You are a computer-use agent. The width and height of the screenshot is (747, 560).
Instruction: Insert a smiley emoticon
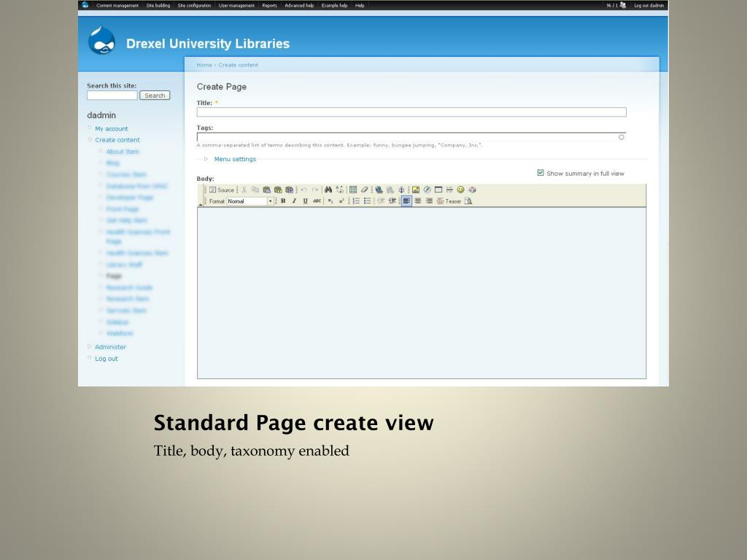[461, 190]
